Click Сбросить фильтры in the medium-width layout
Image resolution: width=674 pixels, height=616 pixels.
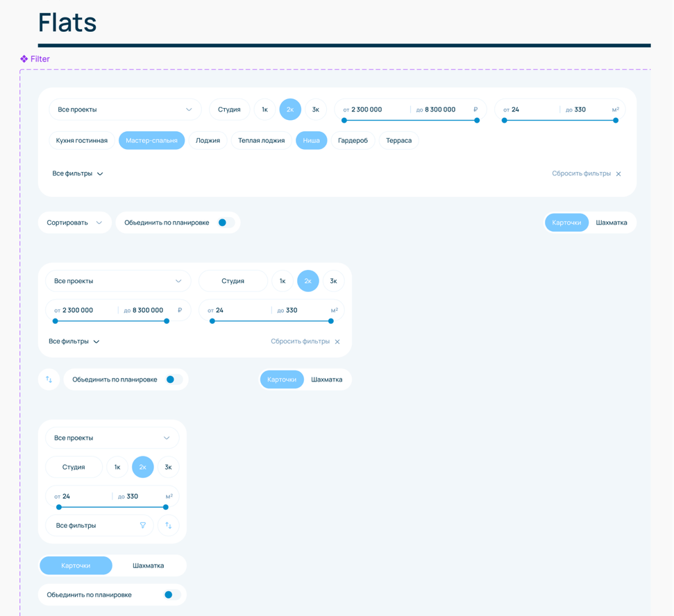pyautogui.click(x=305, y=341)
